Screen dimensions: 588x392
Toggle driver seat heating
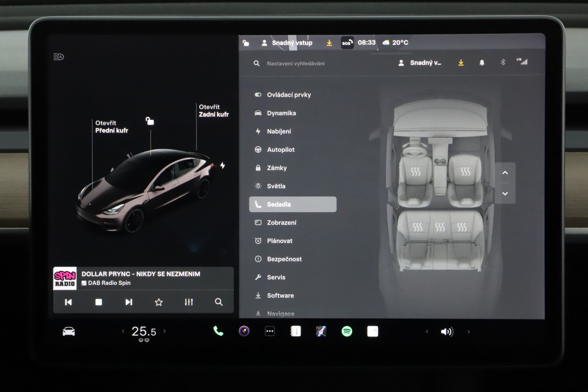coord(415,172)
